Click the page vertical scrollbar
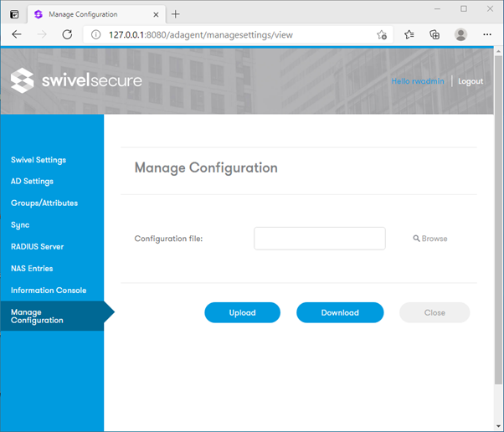Viewport: 504px width, 432px height. 498,219
